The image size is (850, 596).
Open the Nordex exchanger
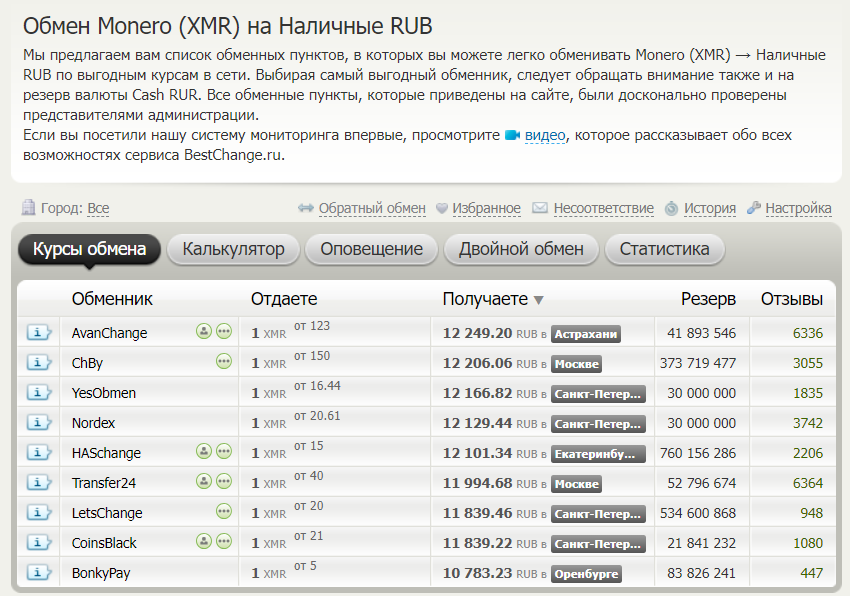coord(93,423)
